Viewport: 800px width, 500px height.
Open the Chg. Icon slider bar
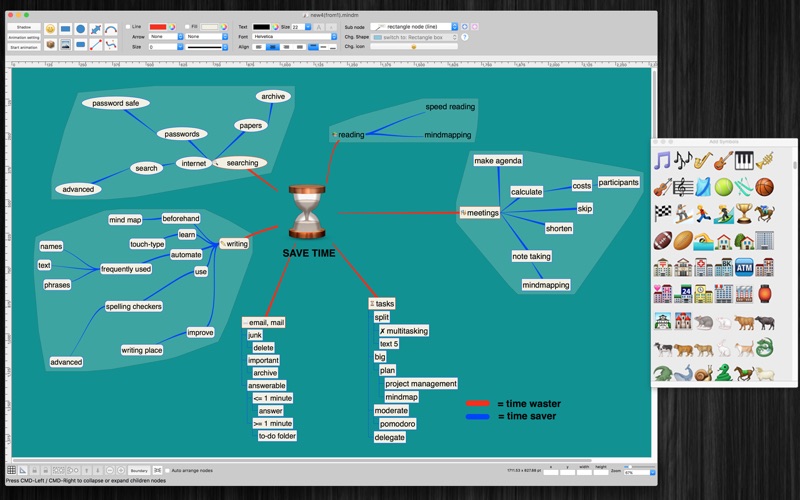click(x=414, y=46)
